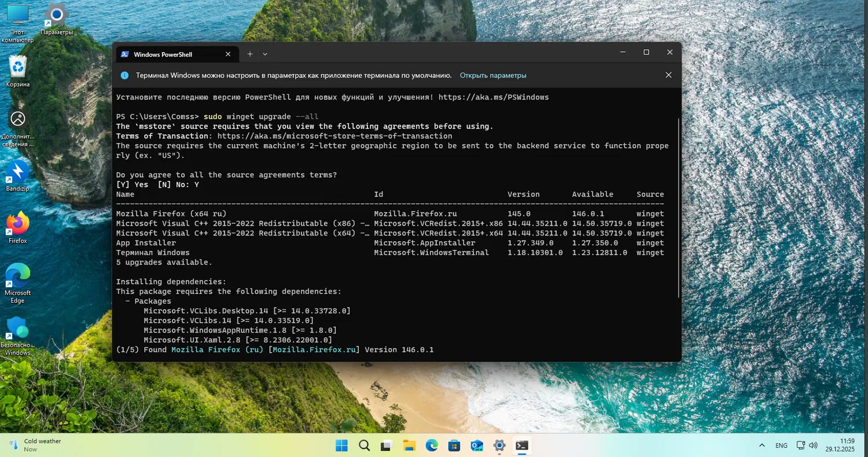Click the https://aka.ms/PSWindows URL
This screenshot has height=457, width=868.
(x=494, y=97)
